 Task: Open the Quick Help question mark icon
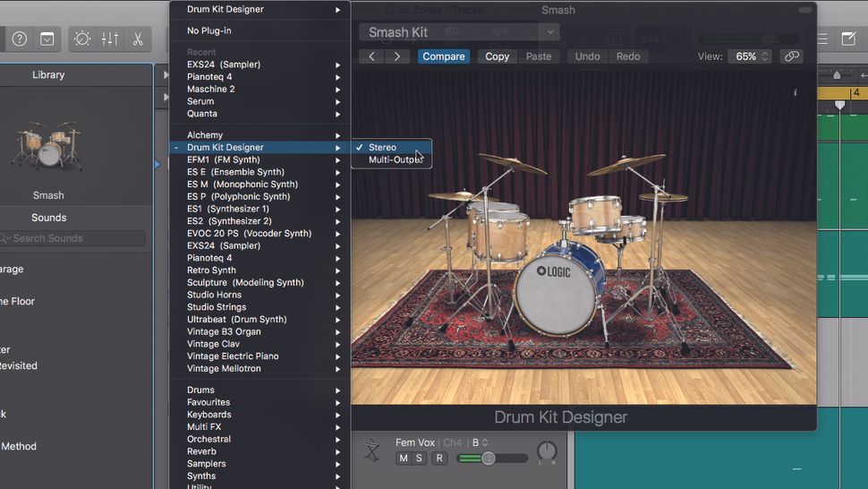20,39
